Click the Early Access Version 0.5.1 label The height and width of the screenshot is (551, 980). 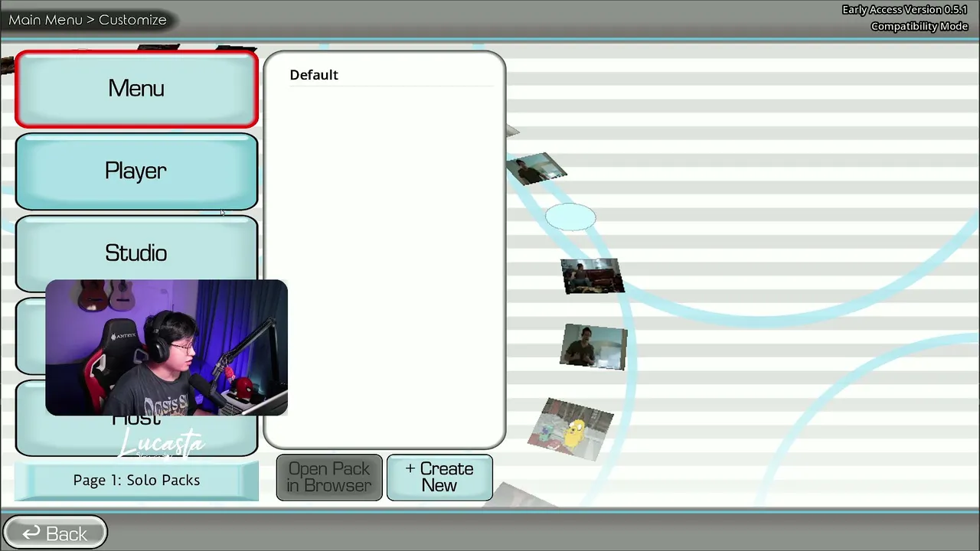pyautogui.click(x=905, y=10)
